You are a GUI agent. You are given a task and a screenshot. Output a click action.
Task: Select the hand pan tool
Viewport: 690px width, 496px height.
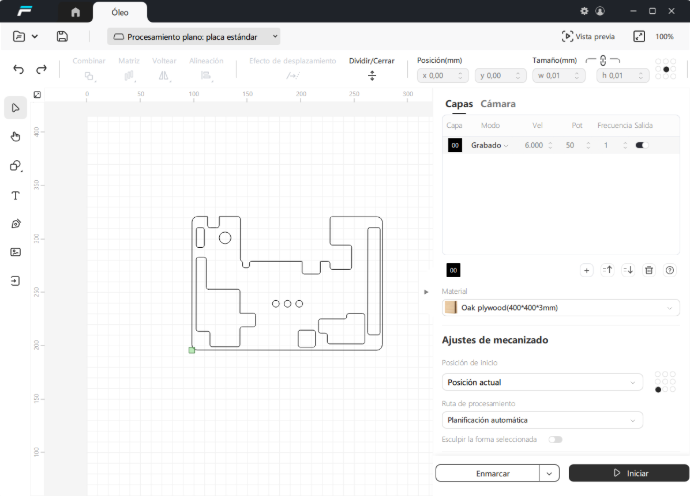click(16, 137)
